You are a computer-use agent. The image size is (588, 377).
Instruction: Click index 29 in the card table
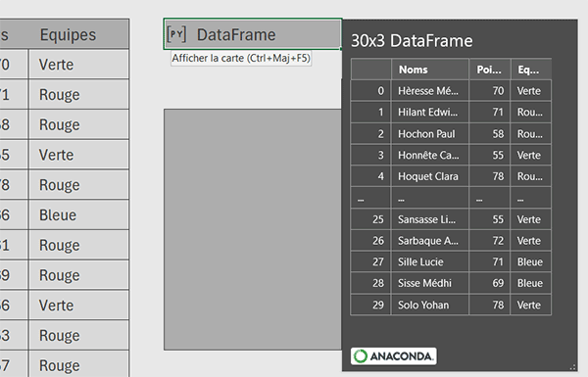[370, 306]
